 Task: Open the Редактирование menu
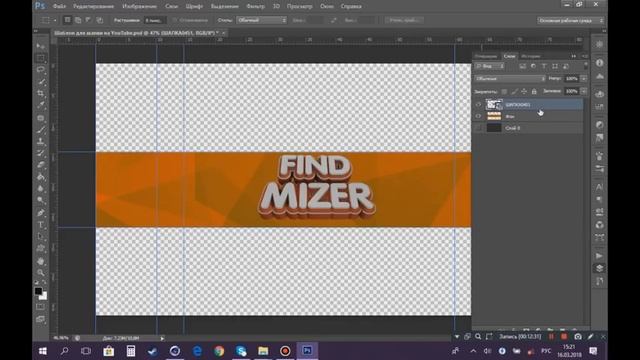(93, 7)
